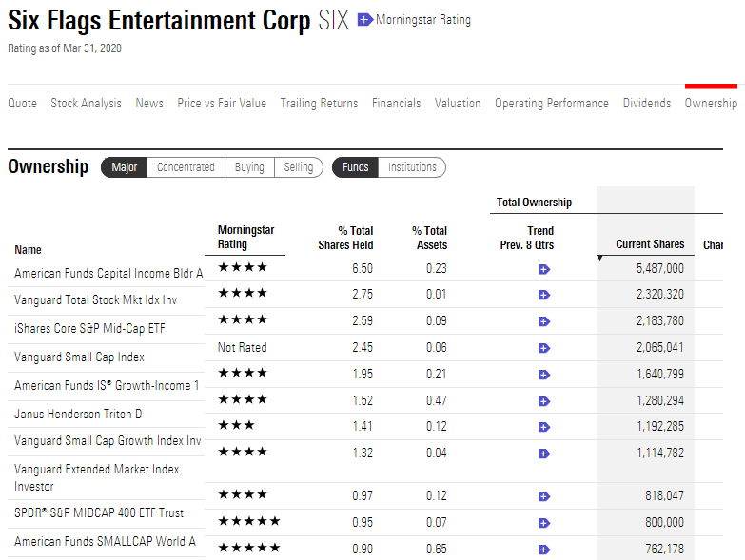This screenshot has height=560, width=745.
Task: Sort by % Total Assets header
Action: coord(429,238)
